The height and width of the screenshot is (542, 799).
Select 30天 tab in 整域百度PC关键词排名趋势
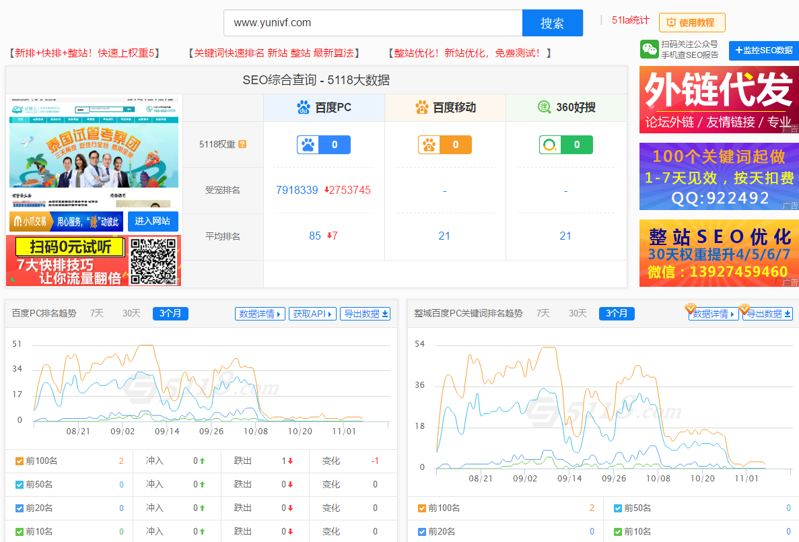577,313
